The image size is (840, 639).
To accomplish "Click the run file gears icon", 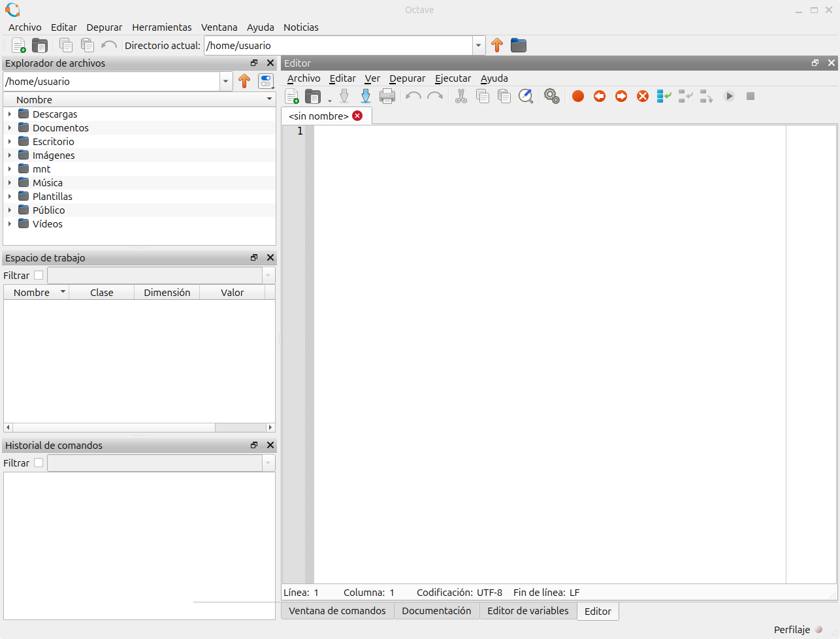I will tap(552, 97).
